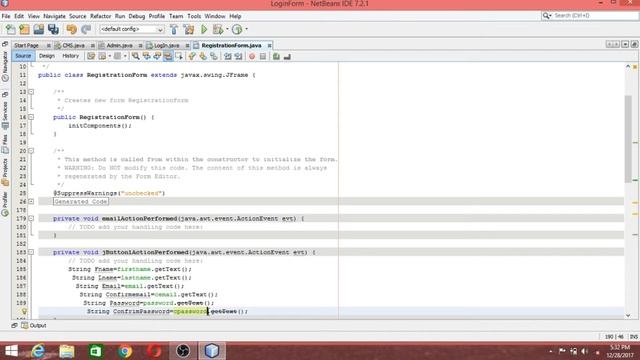Click the Next Bookmark icon
Viewport: 640px width, 360px height.
tap(203, 56)
